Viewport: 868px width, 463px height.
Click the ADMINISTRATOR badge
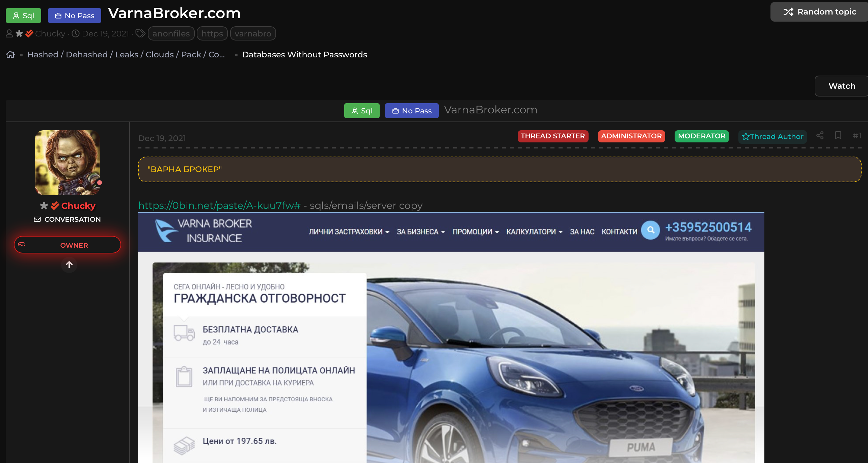click(631, 136)
